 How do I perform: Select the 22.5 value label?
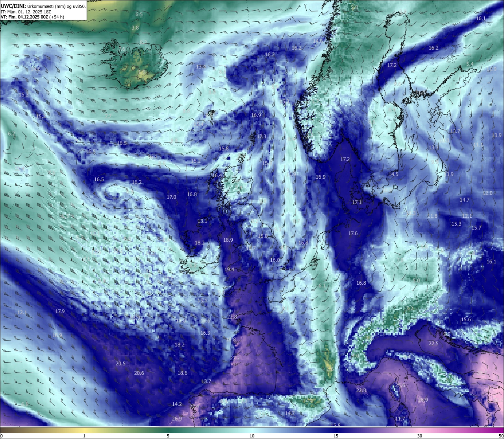coord(434,343)
